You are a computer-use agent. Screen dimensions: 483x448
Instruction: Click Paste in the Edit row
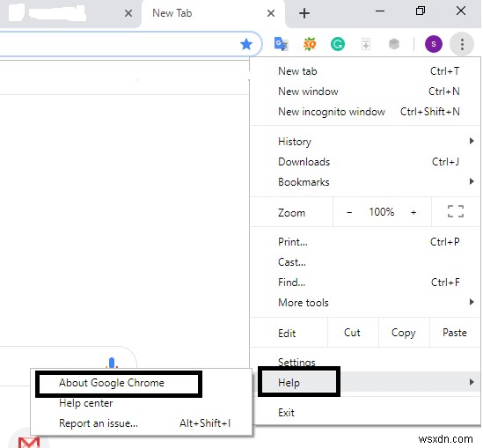click(x=455, y=333)
